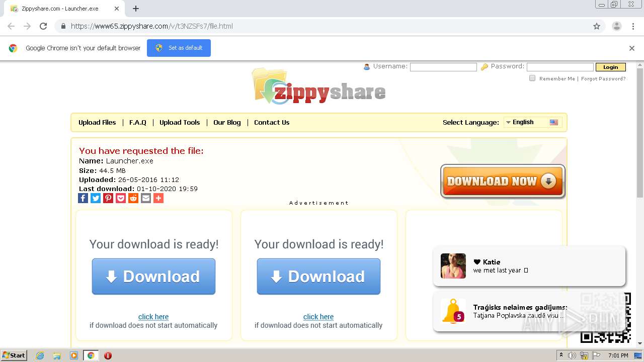This screenshot has width=644, height=362.
Task: Focus the Password input field
Action: click(560, 67)
